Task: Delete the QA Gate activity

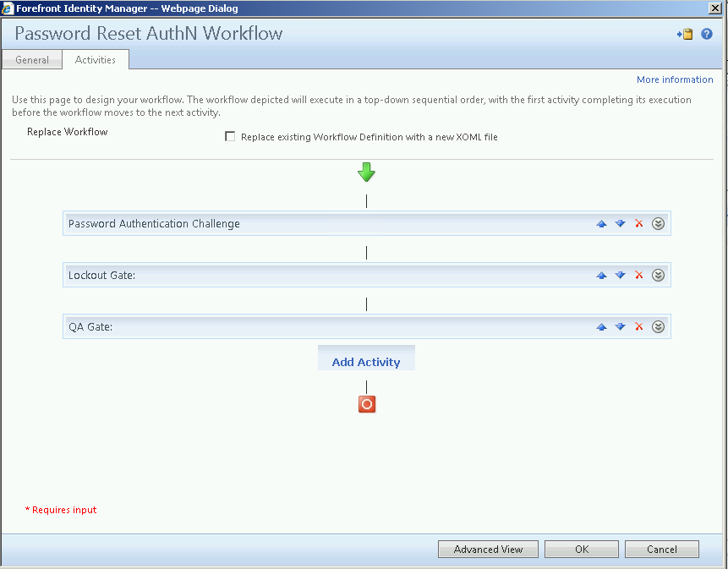Action: [x=639, y=326]
